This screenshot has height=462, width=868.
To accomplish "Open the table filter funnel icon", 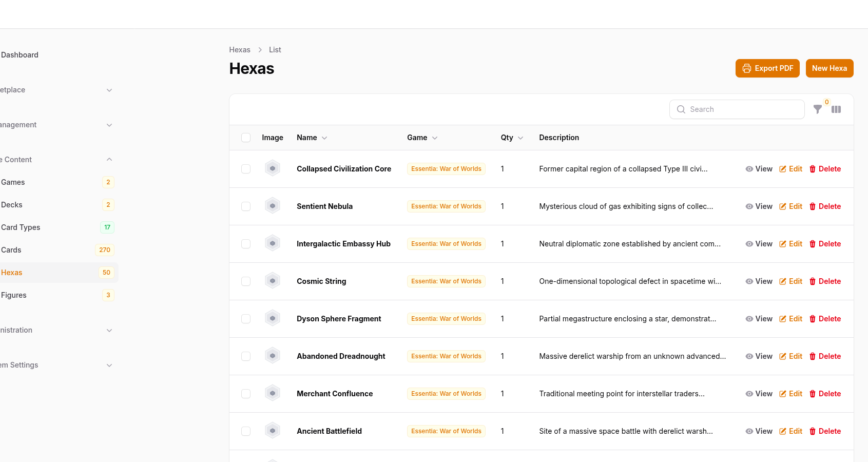I will point(817,109).
